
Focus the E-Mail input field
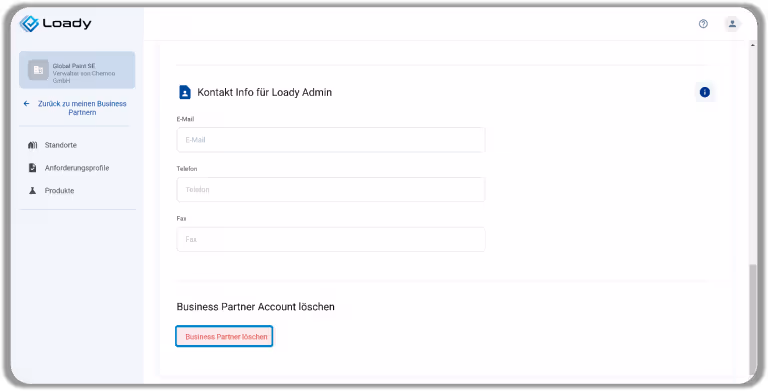(x=331, y=140)
